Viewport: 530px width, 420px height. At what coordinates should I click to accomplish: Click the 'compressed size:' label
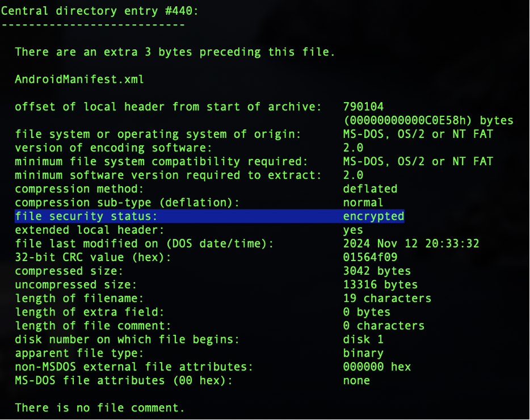(69, 271)
